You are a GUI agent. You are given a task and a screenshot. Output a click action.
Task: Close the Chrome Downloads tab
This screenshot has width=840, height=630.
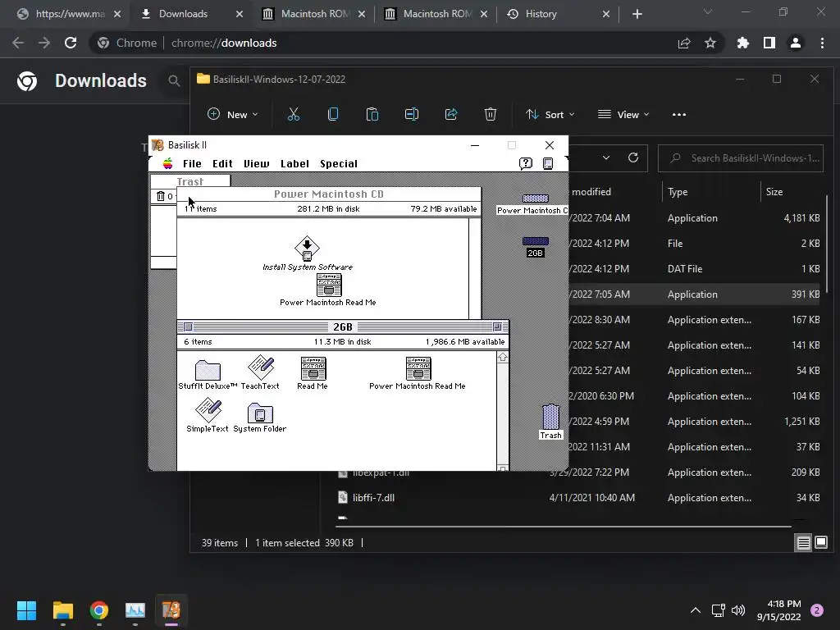(x=240, y=14)
